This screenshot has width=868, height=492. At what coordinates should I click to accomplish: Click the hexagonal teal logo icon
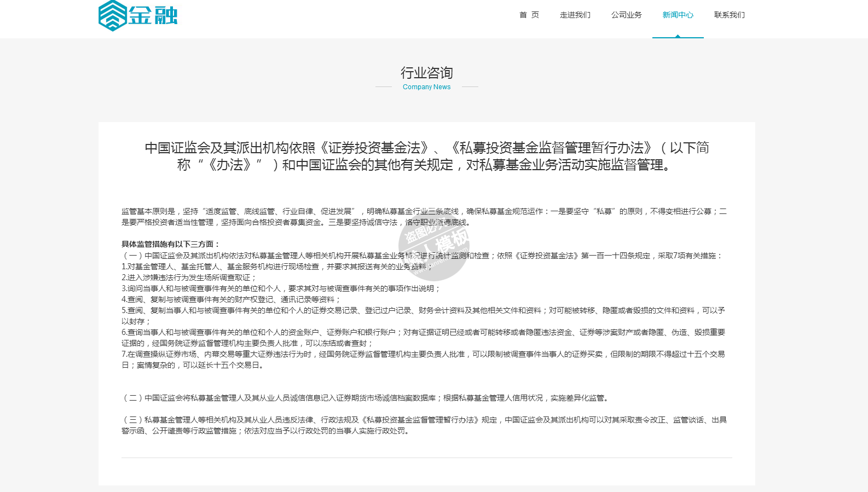[113, 15]
